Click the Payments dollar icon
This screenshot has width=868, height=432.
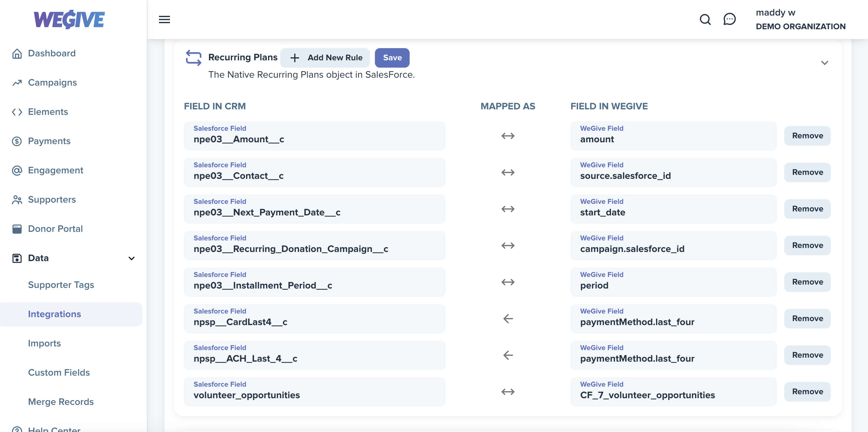click(17, 141)
